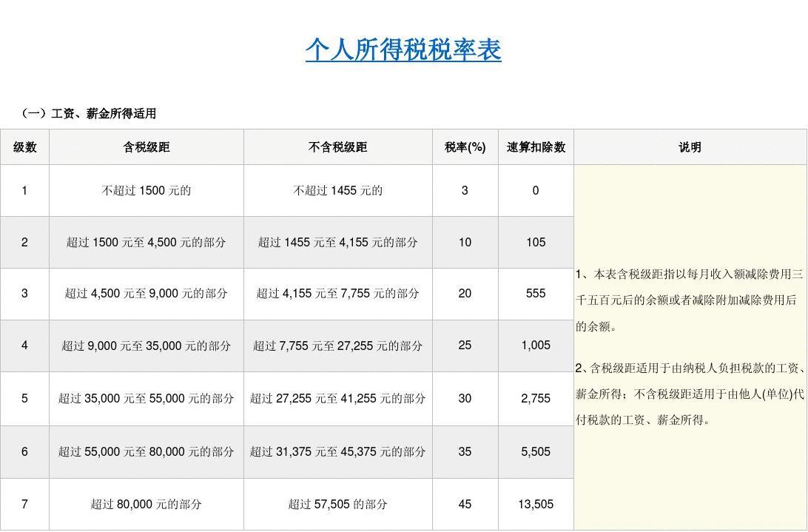Click cell 超过 55,000 元至 80,000 元的部分
Screen dimensions: 808x532
tap(147, 452)
